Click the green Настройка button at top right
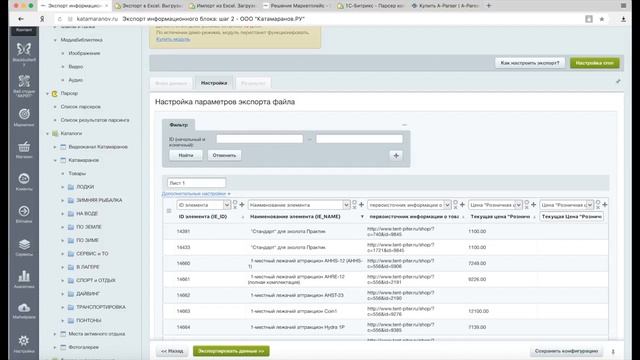This screenshot has width=640, height=360. (x=595, y=63)
